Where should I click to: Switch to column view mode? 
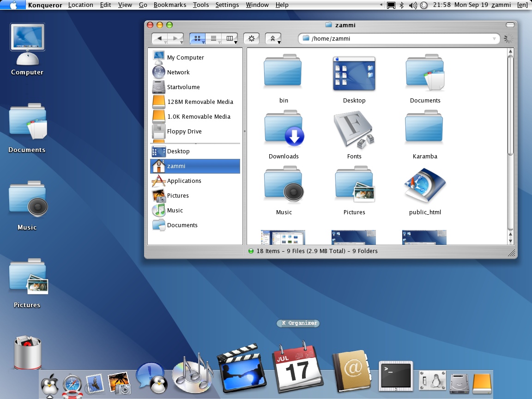(x=230, y=39)
